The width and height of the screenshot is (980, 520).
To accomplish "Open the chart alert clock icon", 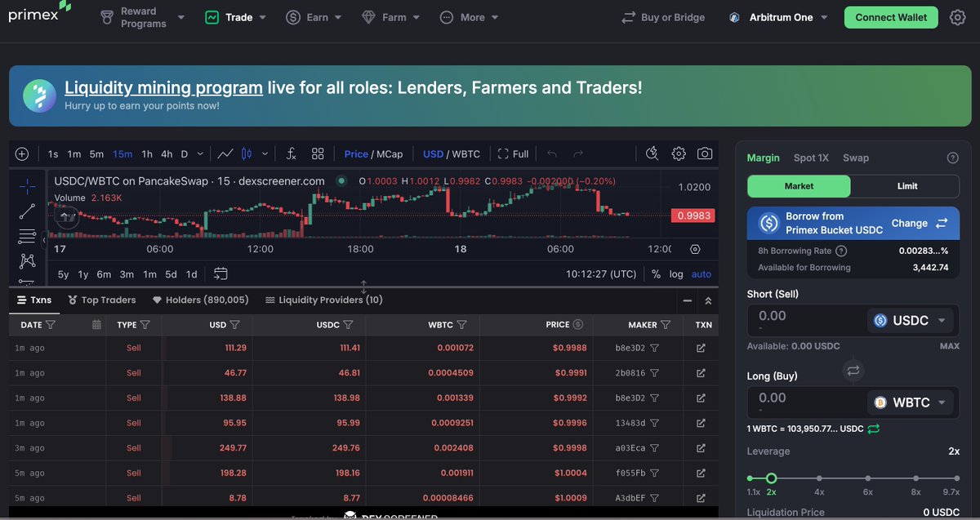I will pyautogui.click(x=652, y=153).
